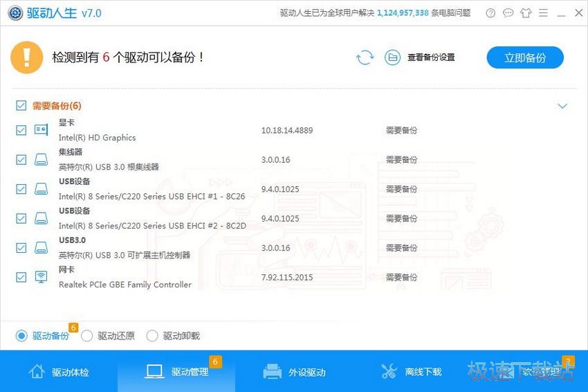This screenshot has width=588, height=392.
Task: Click the device icon for USB EHCI #1 - 8C26
Action: pyautogui.click(x=41, y=188)
